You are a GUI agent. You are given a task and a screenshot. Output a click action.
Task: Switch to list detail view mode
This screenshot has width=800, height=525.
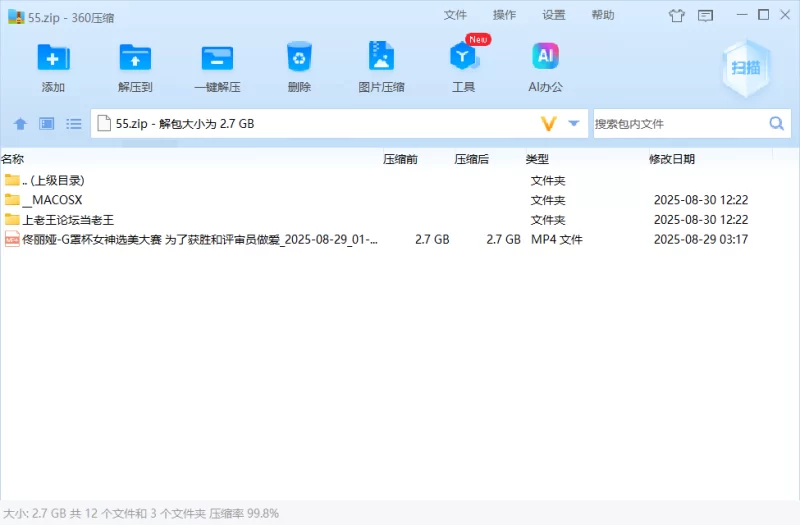point(73,124)
